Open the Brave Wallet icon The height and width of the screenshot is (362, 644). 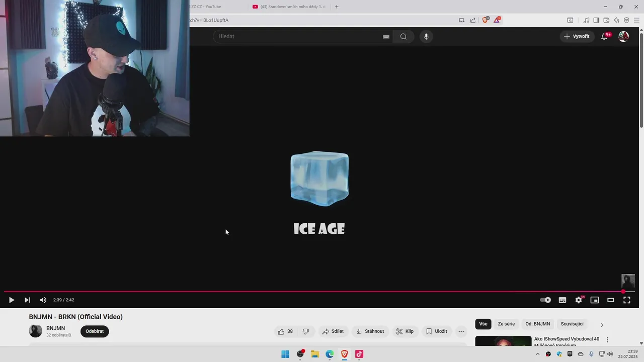tap(606, 20)
